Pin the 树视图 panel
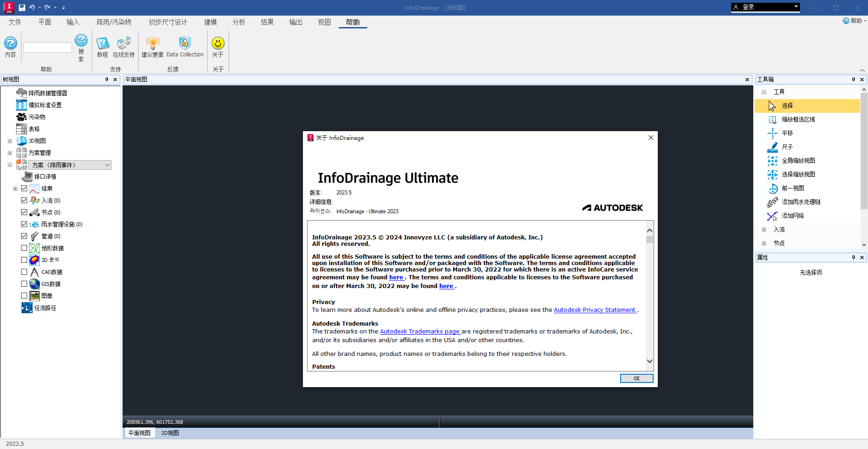The image size is (868, 449). [106, 79]
